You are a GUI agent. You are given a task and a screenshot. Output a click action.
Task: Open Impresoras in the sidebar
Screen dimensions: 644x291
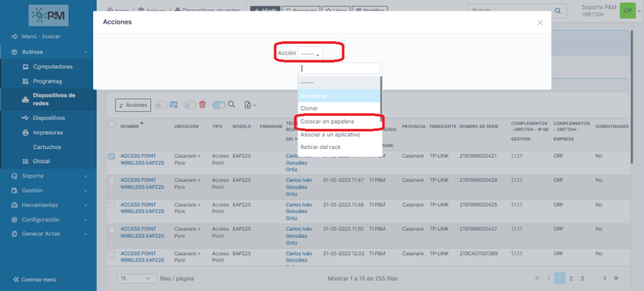pos(48,133)
